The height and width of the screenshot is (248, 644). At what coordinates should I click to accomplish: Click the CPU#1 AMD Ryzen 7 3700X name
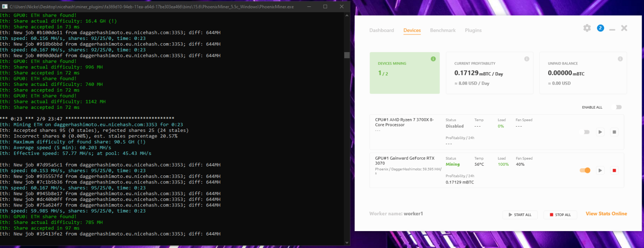[404, 122]
